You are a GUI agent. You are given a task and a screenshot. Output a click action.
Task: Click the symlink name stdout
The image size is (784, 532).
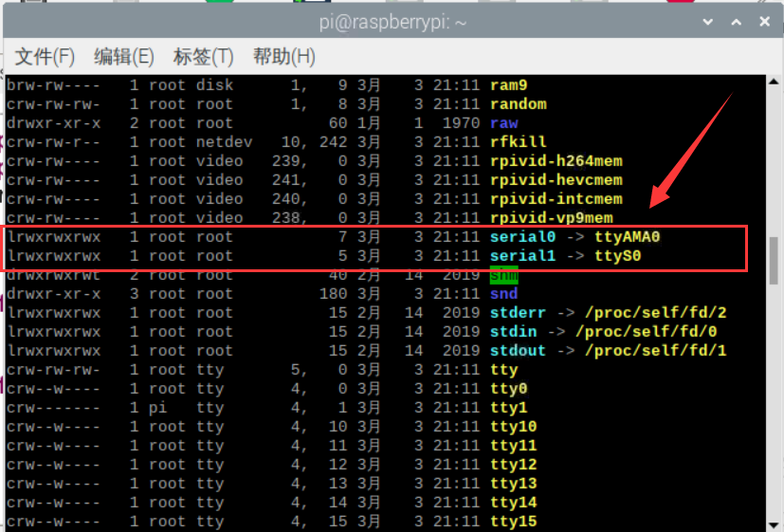click(x=518, y=351)
